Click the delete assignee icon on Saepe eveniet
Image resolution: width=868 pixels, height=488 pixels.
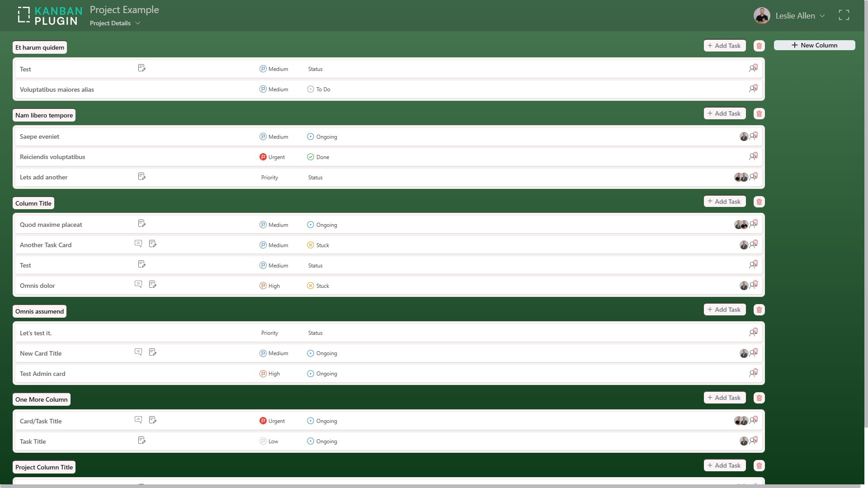pyautogui.click(x=754, y=135)
